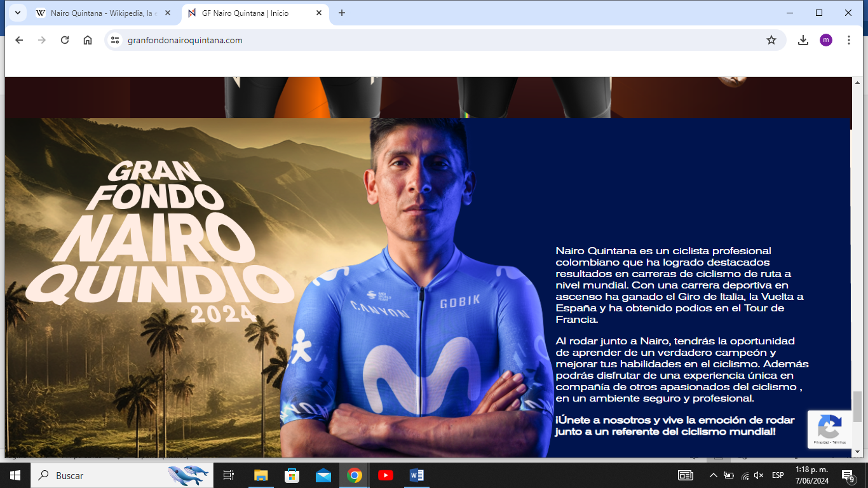Select the GF Nairo Quintana Inicio tab

coord(254,13)
